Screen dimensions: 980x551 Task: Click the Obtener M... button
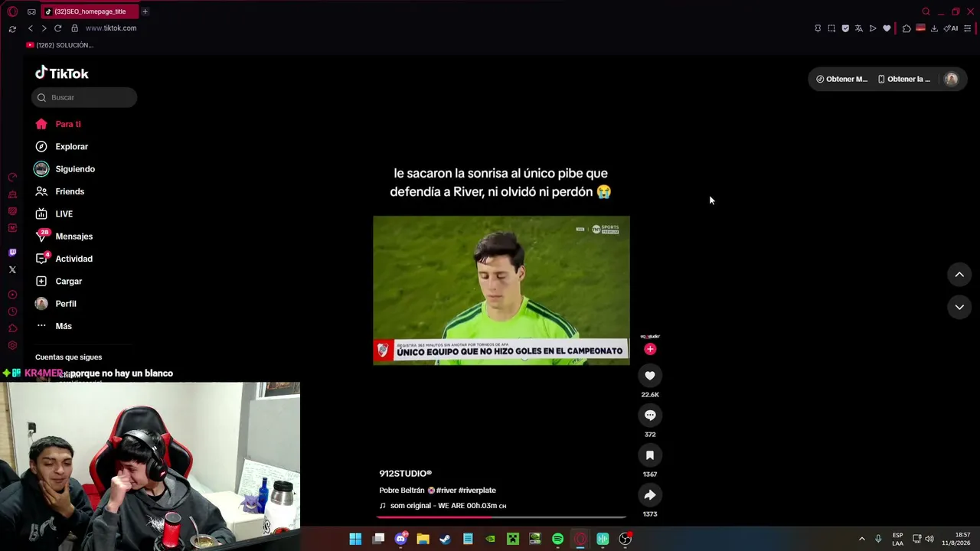(x=841, y=79)
